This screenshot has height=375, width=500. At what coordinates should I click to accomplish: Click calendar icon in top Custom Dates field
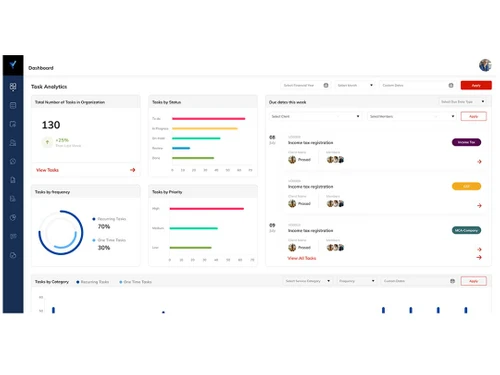451,85
